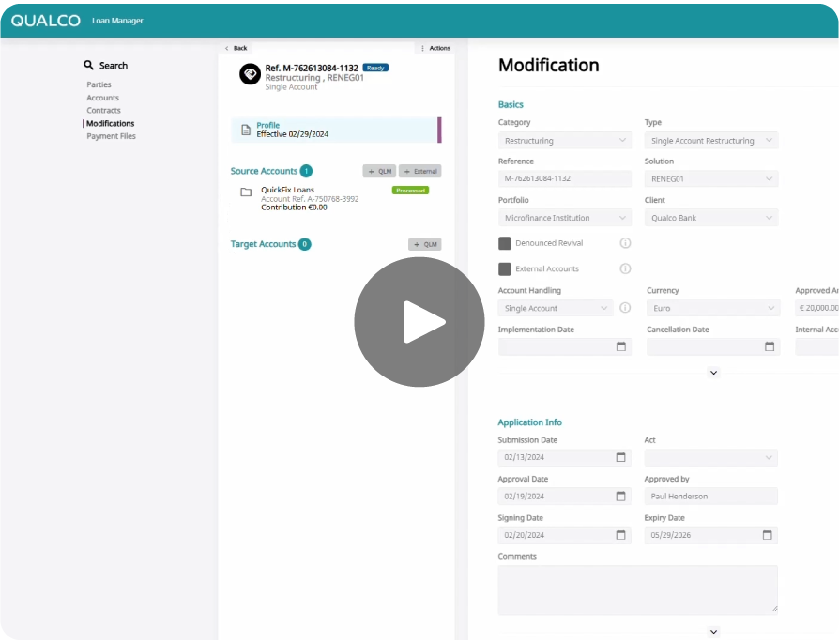Click the Search magnifier icon
The height and width of the screenshot is (644, 839).
[90, 65]
